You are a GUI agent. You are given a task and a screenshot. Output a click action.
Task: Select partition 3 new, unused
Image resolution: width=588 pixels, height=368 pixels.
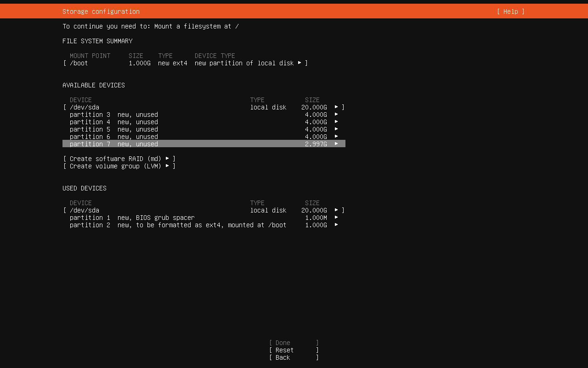click(114, 115)
